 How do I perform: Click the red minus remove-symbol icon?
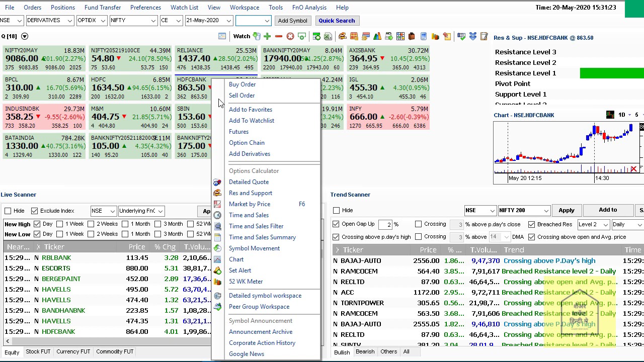click(278, 36)
